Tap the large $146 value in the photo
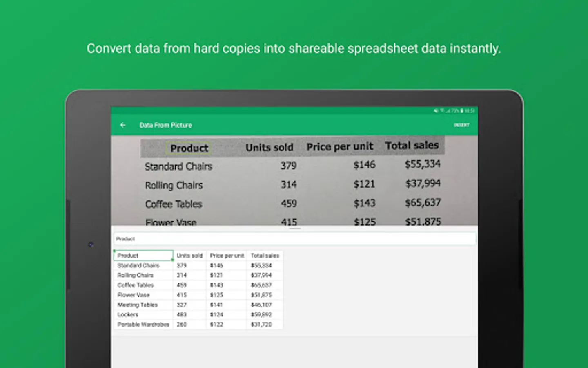The width and height of the screenshot is (588, 368). click(x=364, y=165)
